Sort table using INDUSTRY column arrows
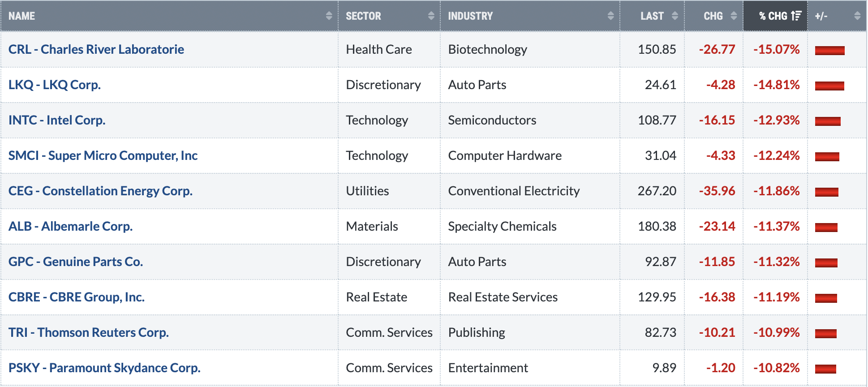 pyautogui.click(x=610, y=16)
